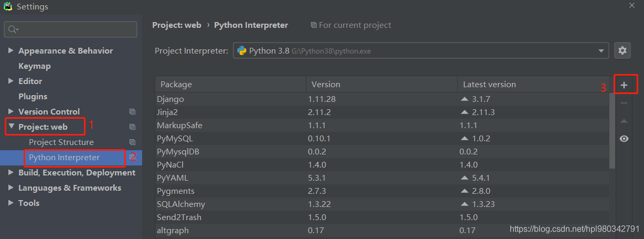This screenshot has width=644, height=239.
Task: Close the Settings dialog
Action: (632, 5)
